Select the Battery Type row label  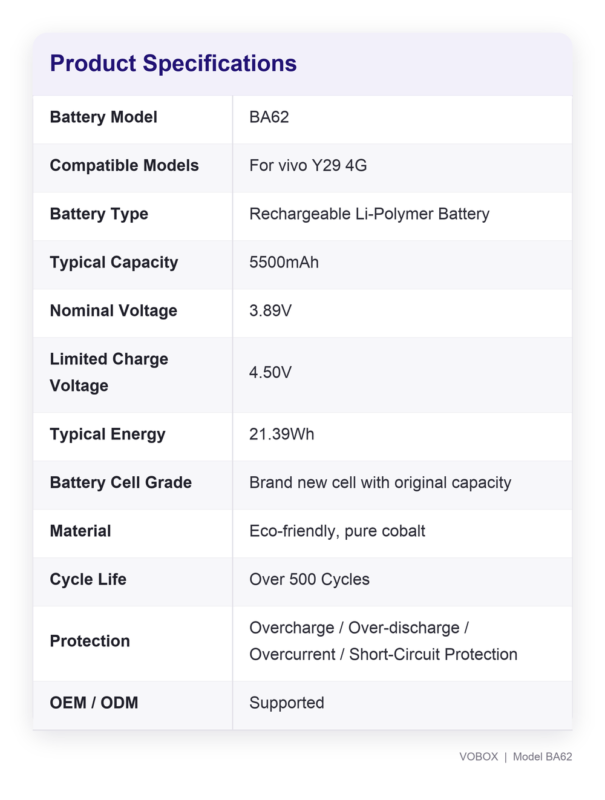(99, 214)
